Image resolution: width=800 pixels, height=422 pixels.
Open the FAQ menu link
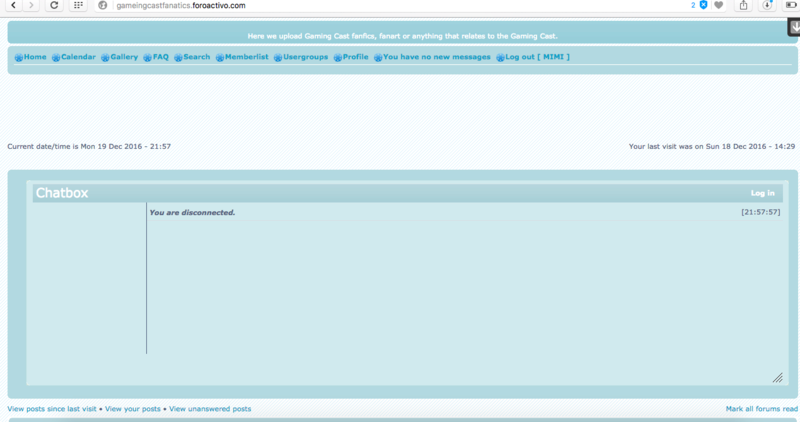(160, 57)
